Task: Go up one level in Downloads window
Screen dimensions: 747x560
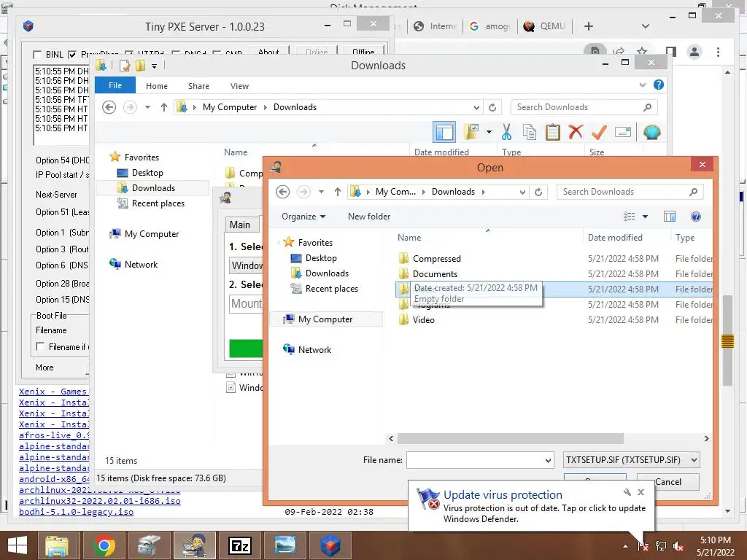Action: [164, 107]
